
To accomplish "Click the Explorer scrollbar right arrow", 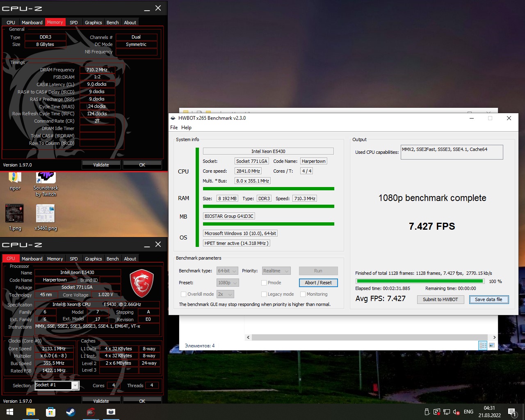I will pos(494,337).
